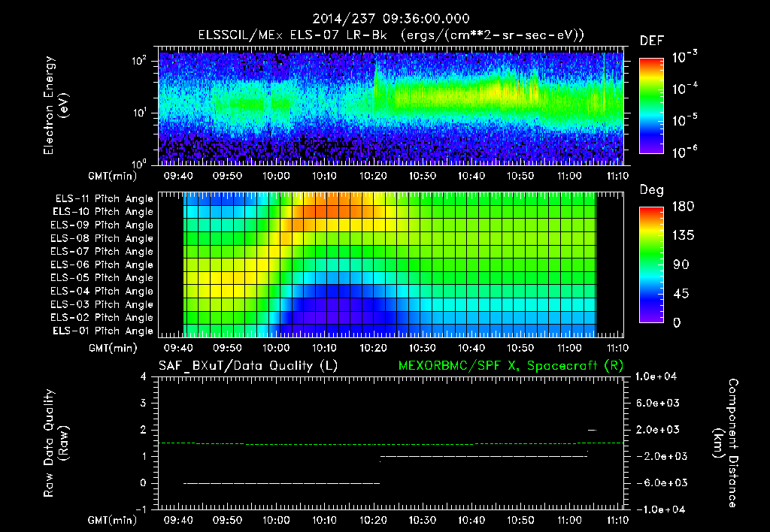Select the SAF_BXuT/Data Quality (L) title

coord(248,366)
